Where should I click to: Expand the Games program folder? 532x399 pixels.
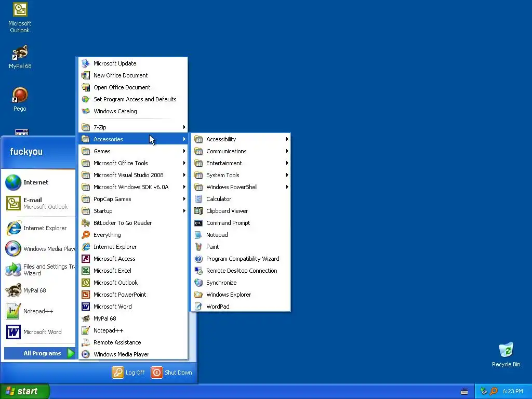(x=134, y=151)
